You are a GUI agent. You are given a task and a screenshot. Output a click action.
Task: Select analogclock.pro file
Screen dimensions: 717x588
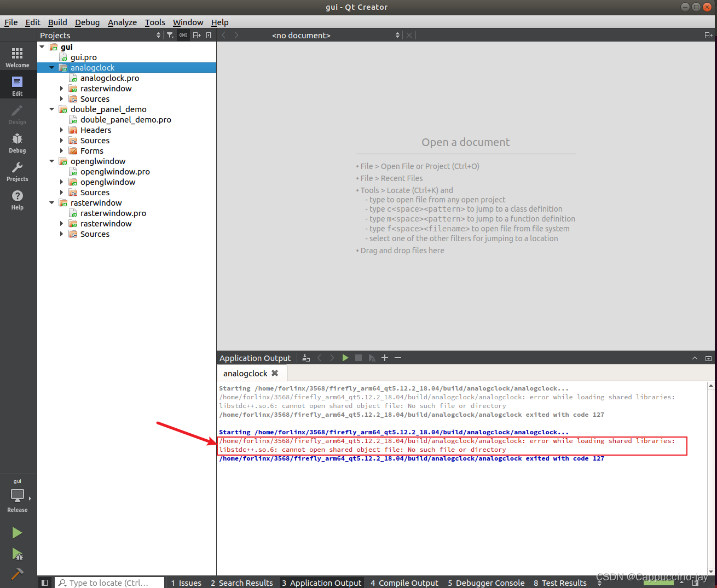tap(109, 78)
